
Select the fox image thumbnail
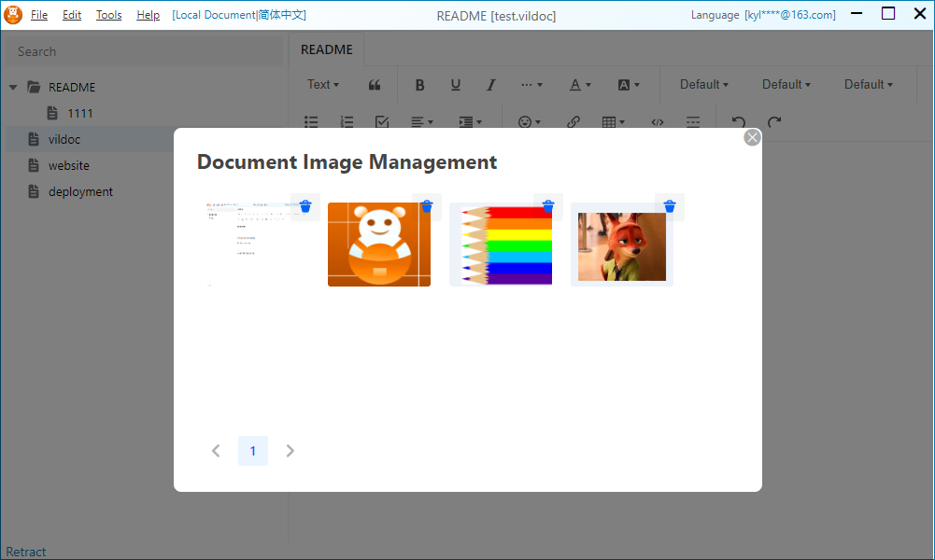point(621,246)
